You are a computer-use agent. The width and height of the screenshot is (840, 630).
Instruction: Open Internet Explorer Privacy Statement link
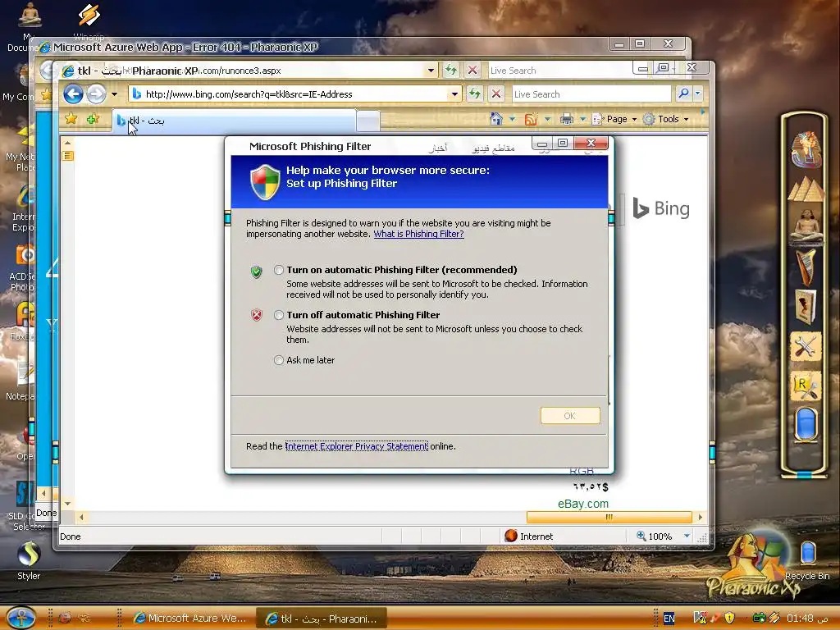[x=356, y=446]
